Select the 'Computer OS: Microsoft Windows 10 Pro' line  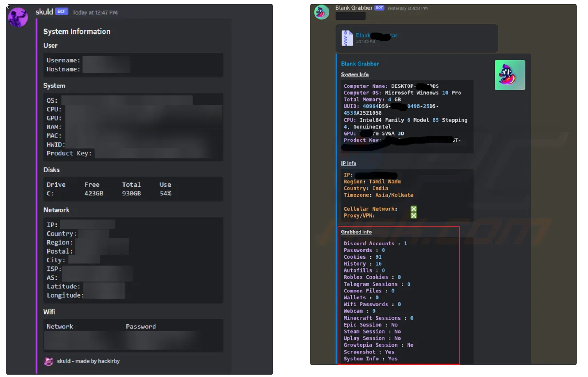pos(402,93)
